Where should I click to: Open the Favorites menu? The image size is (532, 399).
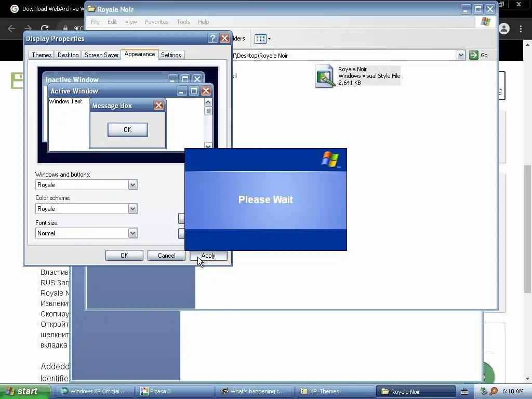157,22
